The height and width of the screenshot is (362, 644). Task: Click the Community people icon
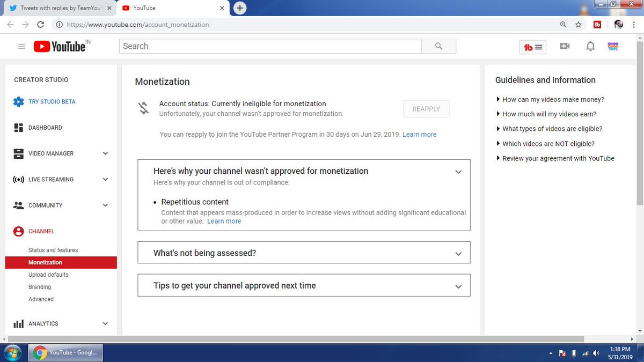[18, 205]
